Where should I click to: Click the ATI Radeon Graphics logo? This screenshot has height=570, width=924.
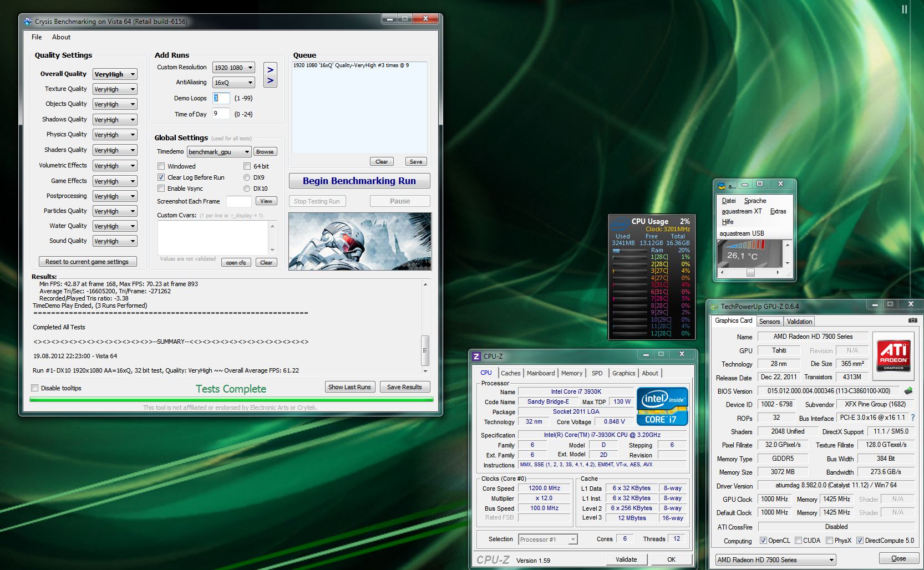893,355
